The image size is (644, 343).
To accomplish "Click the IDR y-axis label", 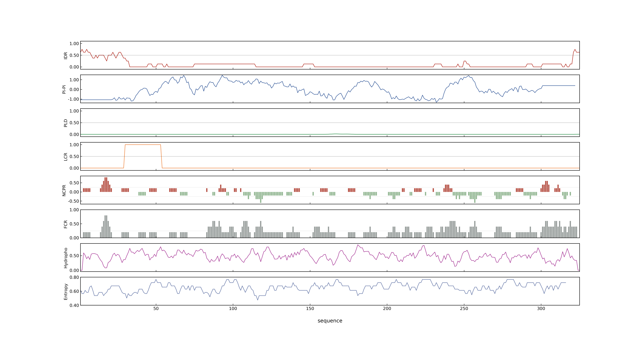I will (66, 55).
